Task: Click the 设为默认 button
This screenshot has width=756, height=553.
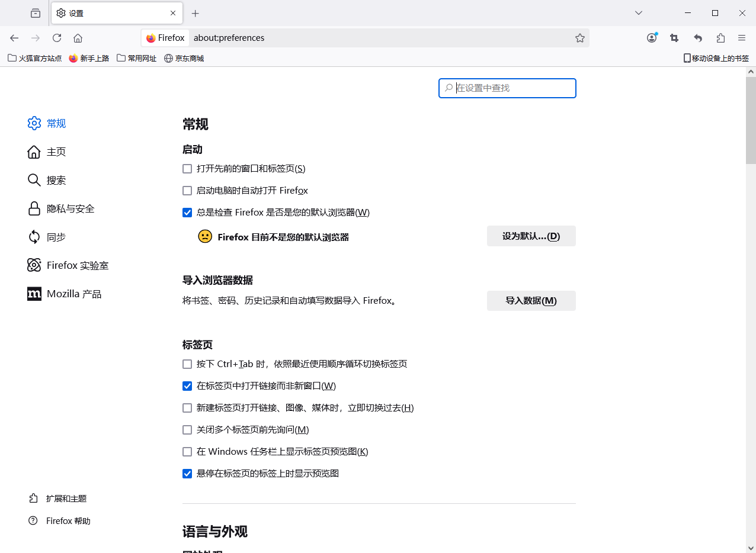Action: click(x=531, y=236)
